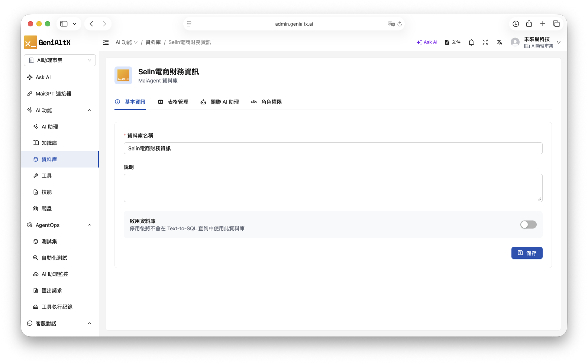The image size is (588, 364).
Task: Click the Selin電商財務資訊 database thumbnail
Action: [x=123, y=75]
